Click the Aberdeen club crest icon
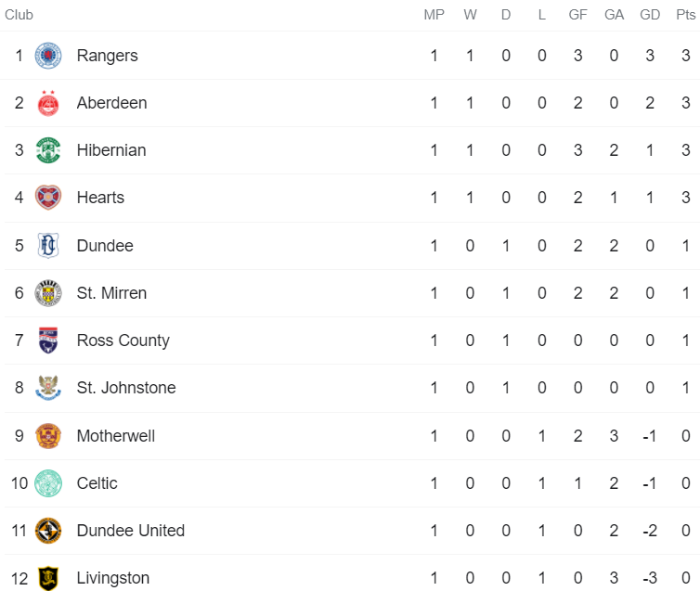 point(48,103)
